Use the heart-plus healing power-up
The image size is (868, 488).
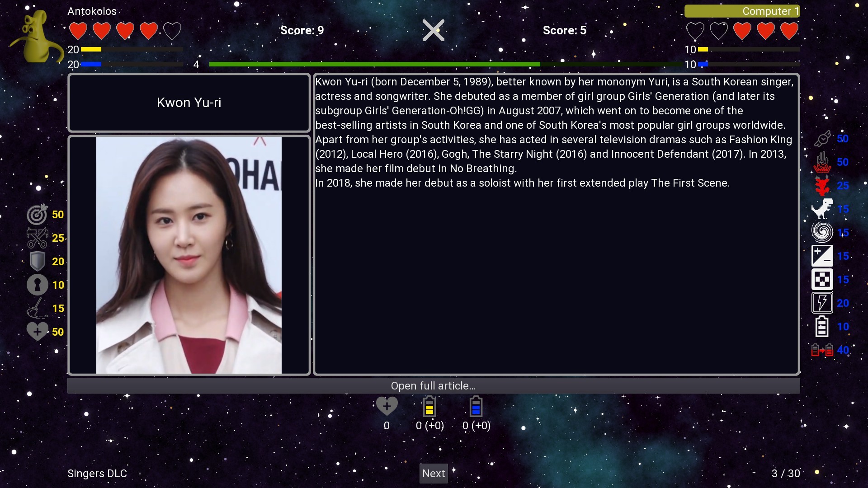click(38, 331)
